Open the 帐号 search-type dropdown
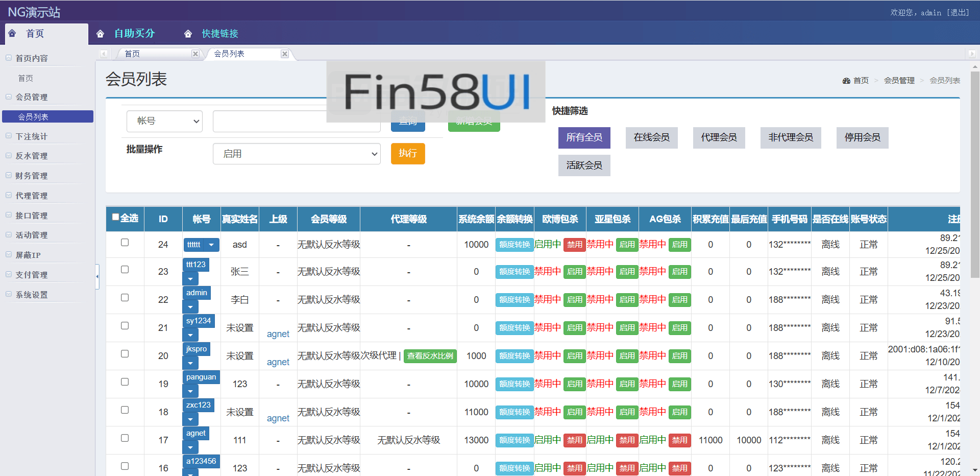Screen dimensions: 980x476 tap(164, 121)
